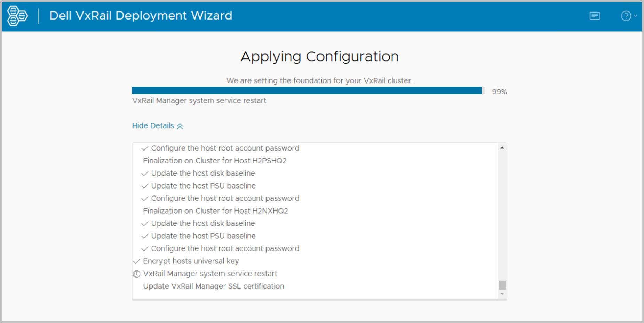This screenshot has height=323, width=644.
Task: Click the blue configuration progress bar
Action: [x=306, y=91]
